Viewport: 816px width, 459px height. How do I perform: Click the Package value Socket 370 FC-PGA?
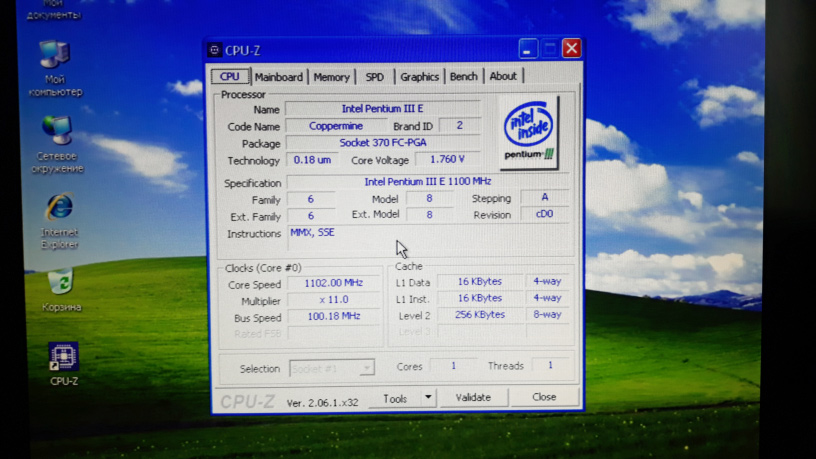(x=383, y=143)
